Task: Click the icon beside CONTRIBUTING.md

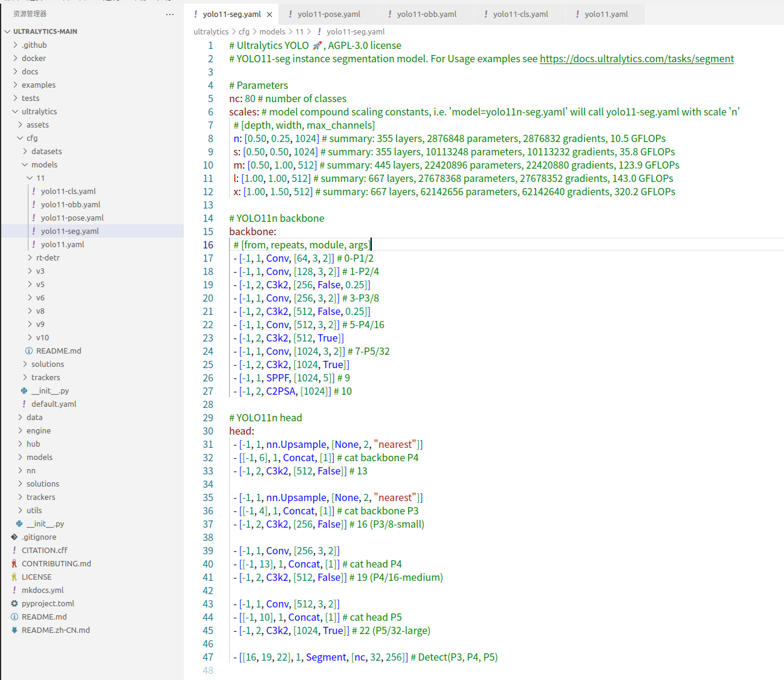Action: coord(15,563)
